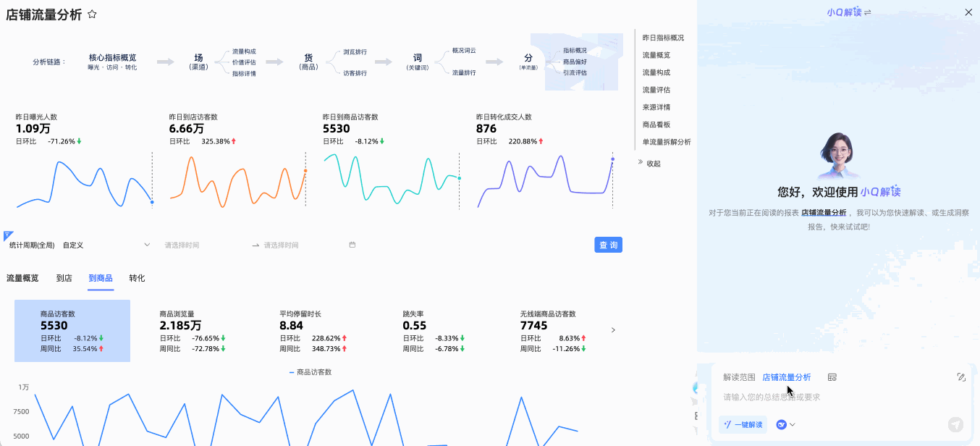980x446 pixels.
Task: Click the 场 (渠道) chain node
Action: click(x=198, y=62)
